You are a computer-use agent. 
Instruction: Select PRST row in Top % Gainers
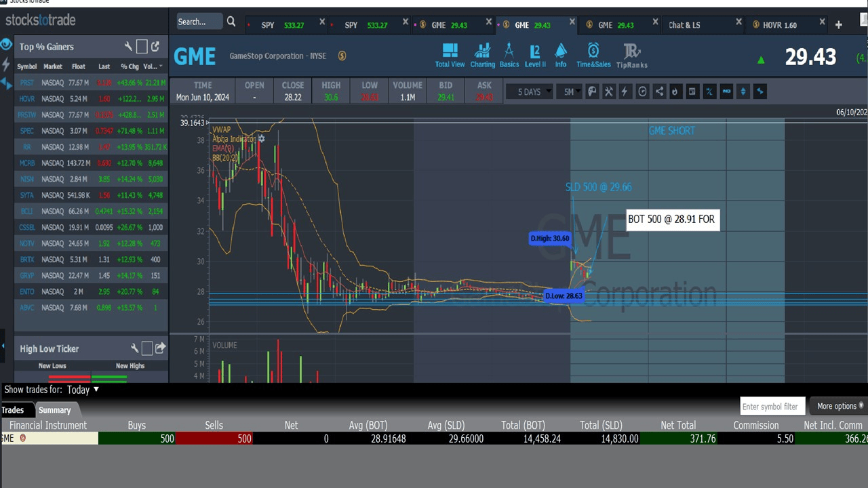[91, 83]
